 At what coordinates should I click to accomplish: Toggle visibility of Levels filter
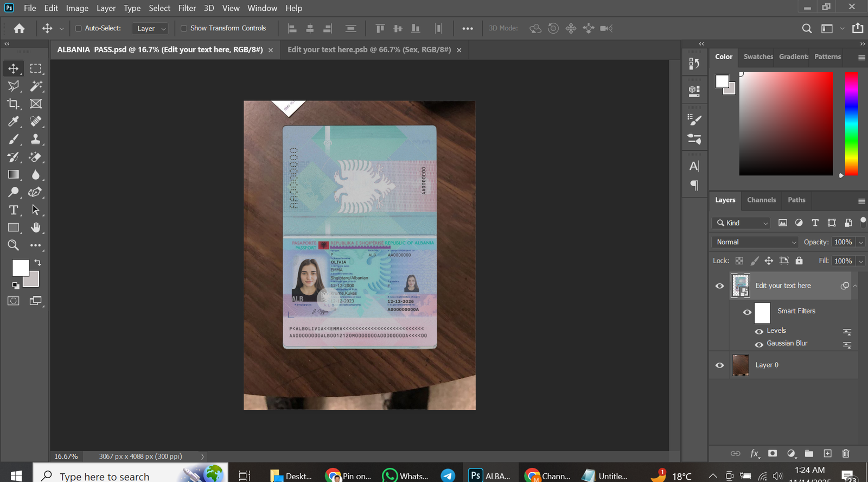click(x=759, y=331)
